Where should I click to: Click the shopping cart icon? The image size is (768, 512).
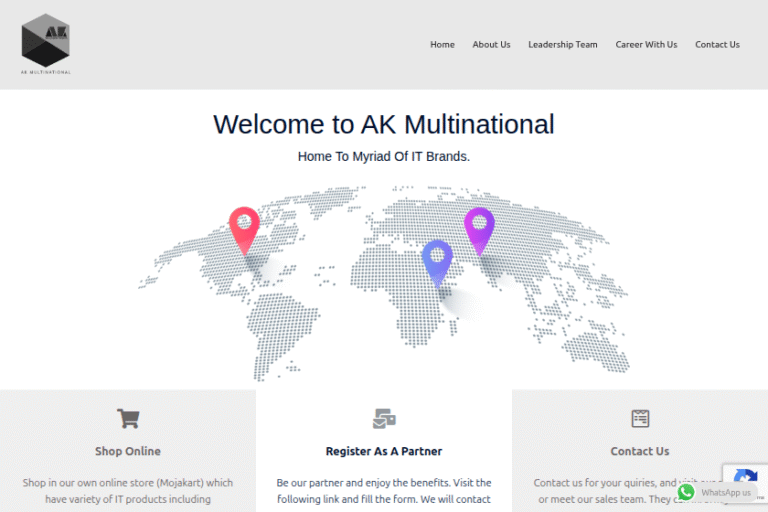127,418
